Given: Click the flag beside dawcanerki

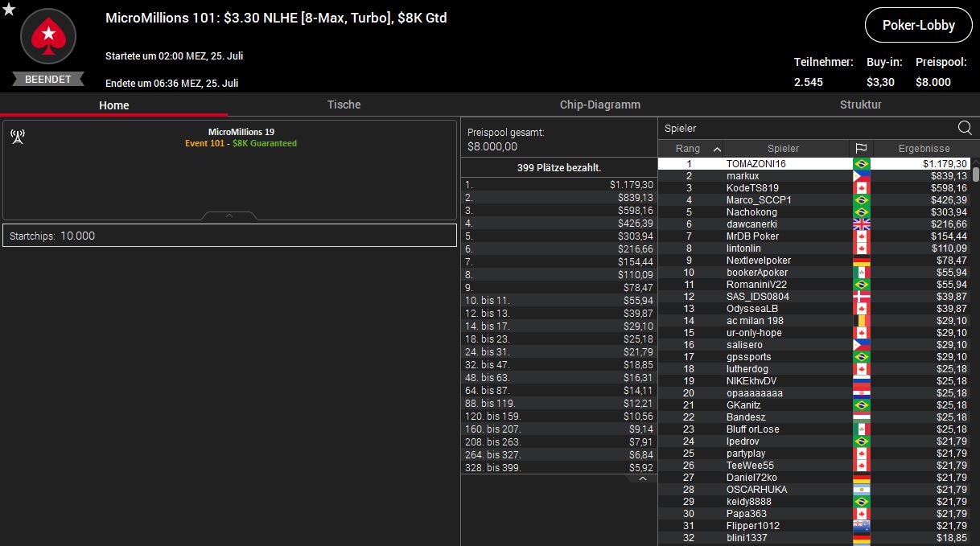Looking at the screenshot, I should [861, 224].
